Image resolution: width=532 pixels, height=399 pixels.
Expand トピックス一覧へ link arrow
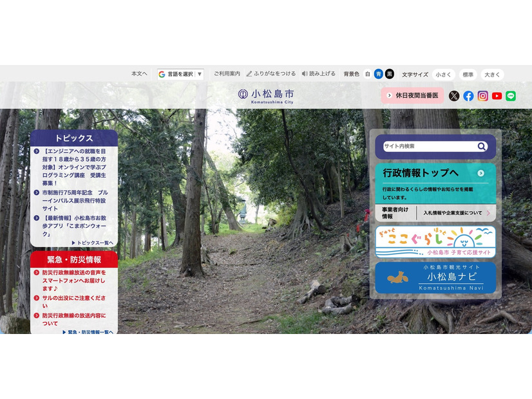pyautogui.click(x=93, y=243)
